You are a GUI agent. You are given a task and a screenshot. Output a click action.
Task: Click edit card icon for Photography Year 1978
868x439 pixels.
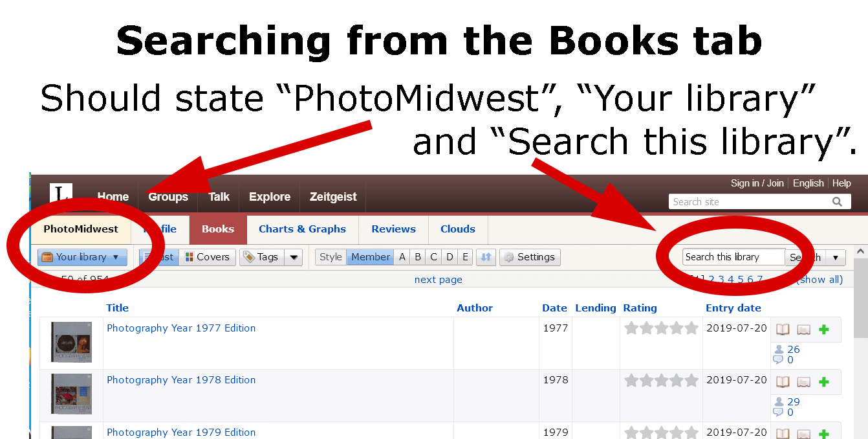tap(803, 382)
